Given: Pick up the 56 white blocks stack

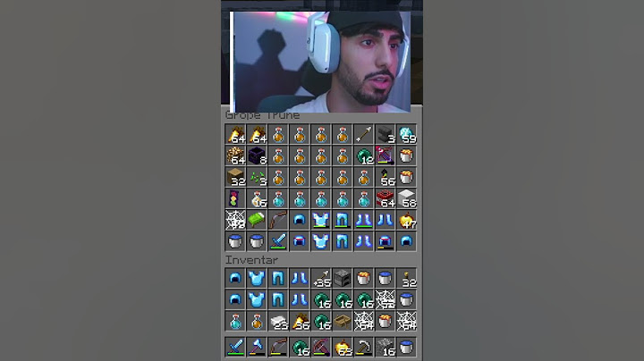Looking at the screenshot, I should click(x=406, y=198).
